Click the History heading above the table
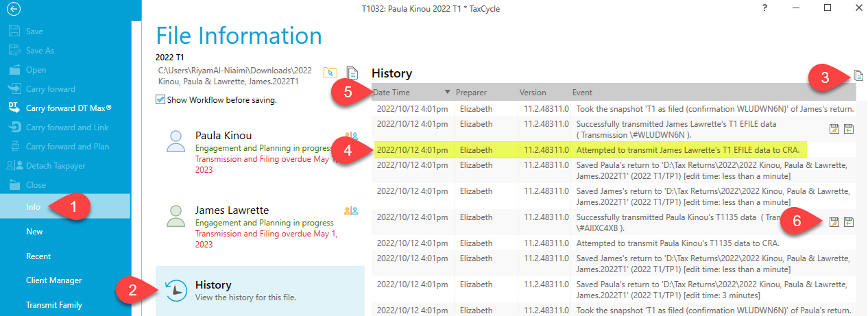868x316 pixels. point(391,73)
